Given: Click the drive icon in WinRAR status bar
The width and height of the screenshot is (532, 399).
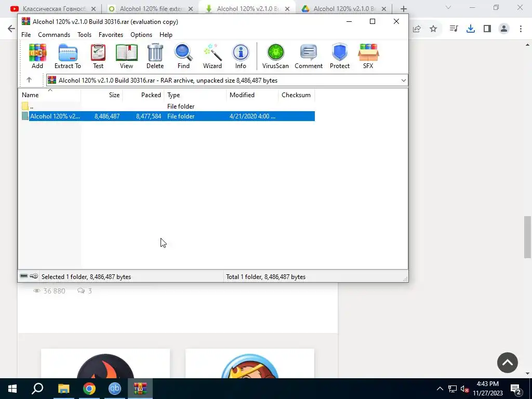Looking at the screenshot, I should pos(24,276).
